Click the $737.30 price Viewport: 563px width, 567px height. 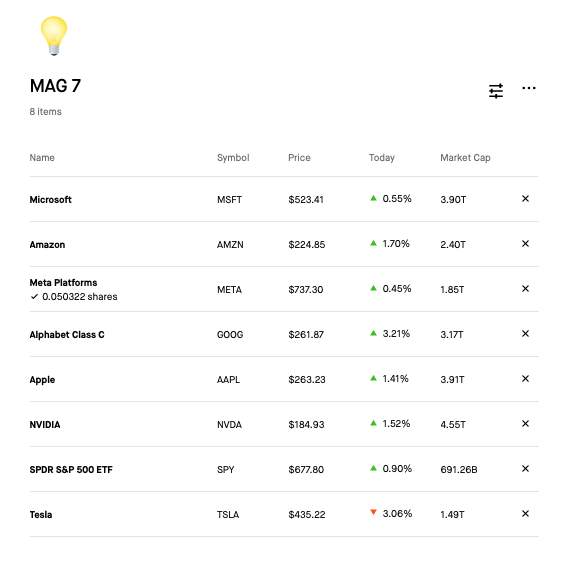pos(306,290)
